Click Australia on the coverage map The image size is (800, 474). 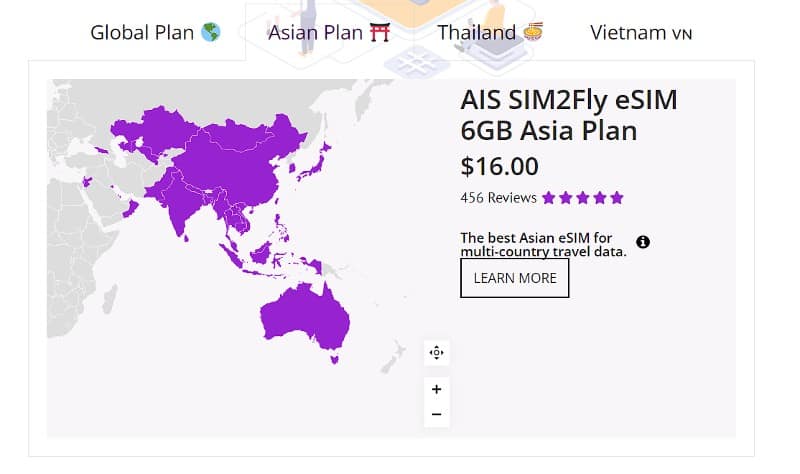click(305, 315)
